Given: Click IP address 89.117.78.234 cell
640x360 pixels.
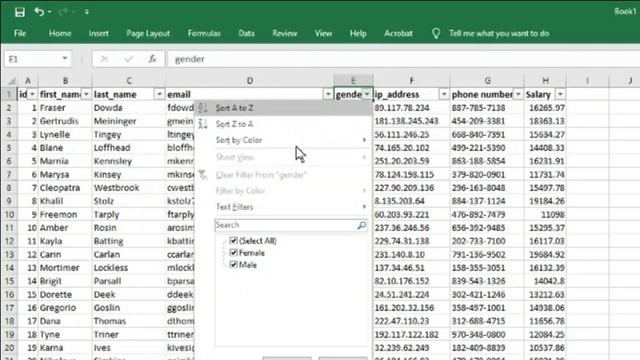Looking at the screenshot, I should (x=411, y=108).
